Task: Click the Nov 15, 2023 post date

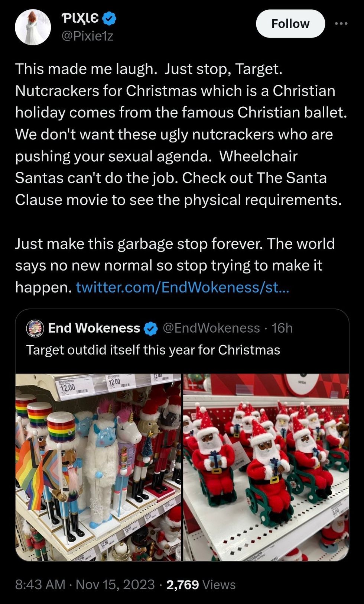Action: (x=115, y=585)
